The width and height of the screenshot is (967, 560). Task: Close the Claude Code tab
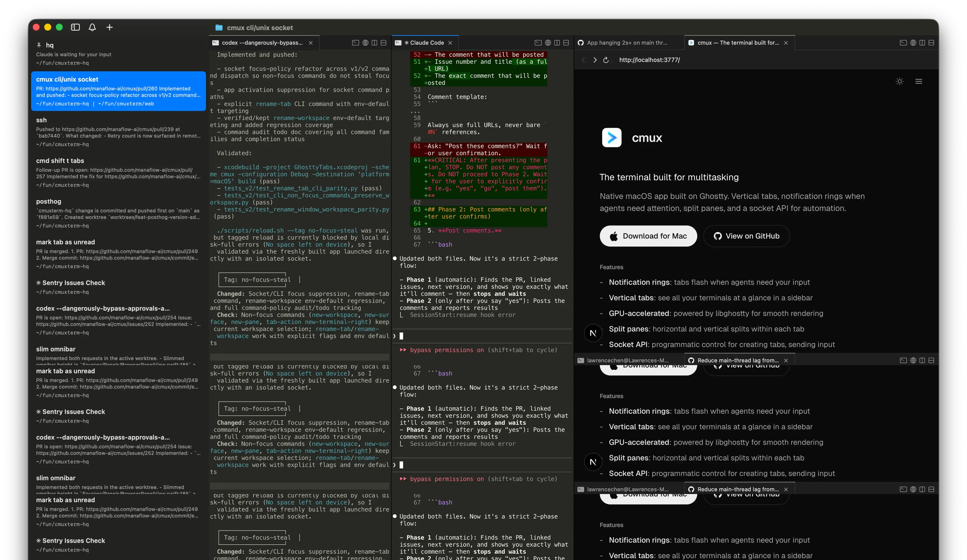(x=450, y=43)
